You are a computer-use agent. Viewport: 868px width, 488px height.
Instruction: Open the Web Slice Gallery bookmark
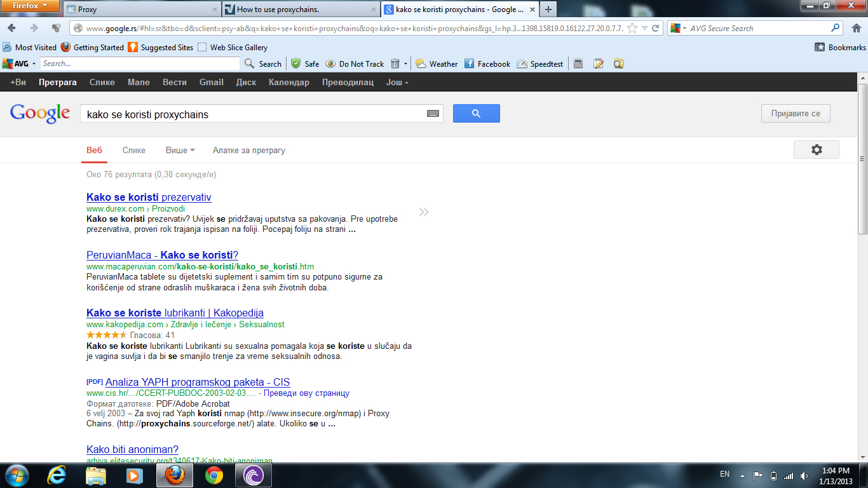click(x=233, y=47)
